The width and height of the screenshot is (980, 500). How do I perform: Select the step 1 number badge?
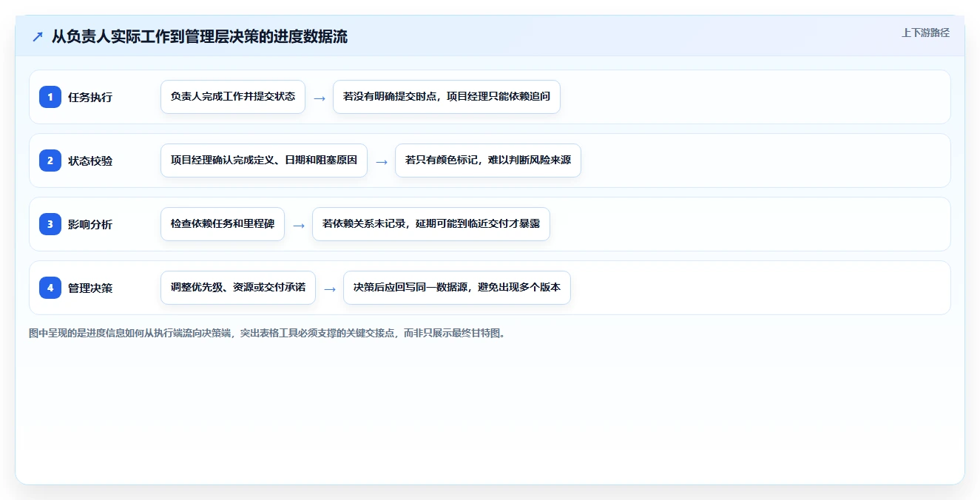(x=50, y=97)
